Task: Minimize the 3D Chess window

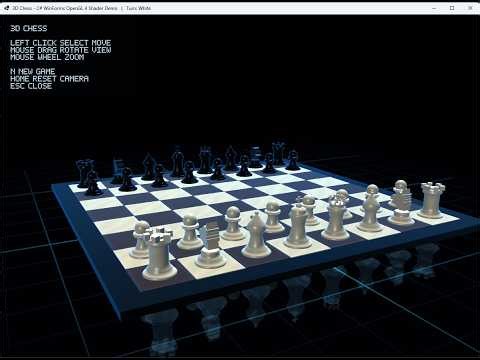Action: pyautogui.click(x=434, y=8)
